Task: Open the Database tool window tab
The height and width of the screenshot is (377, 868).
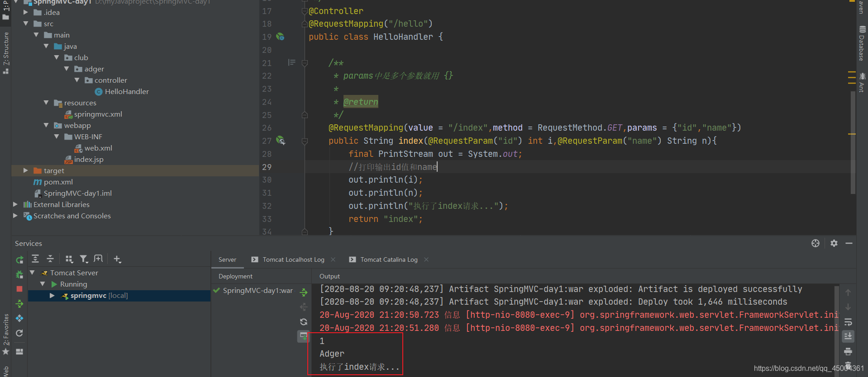Action: pos(862,43)
